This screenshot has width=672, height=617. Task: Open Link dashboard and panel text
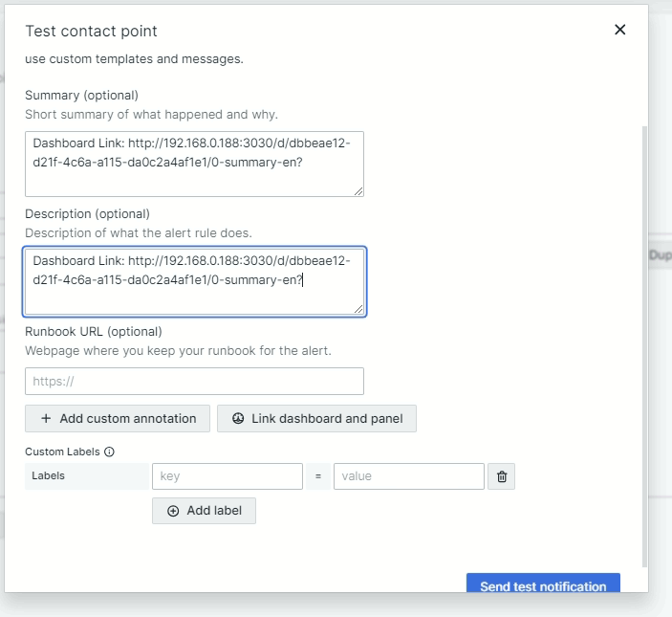point(327,419)
